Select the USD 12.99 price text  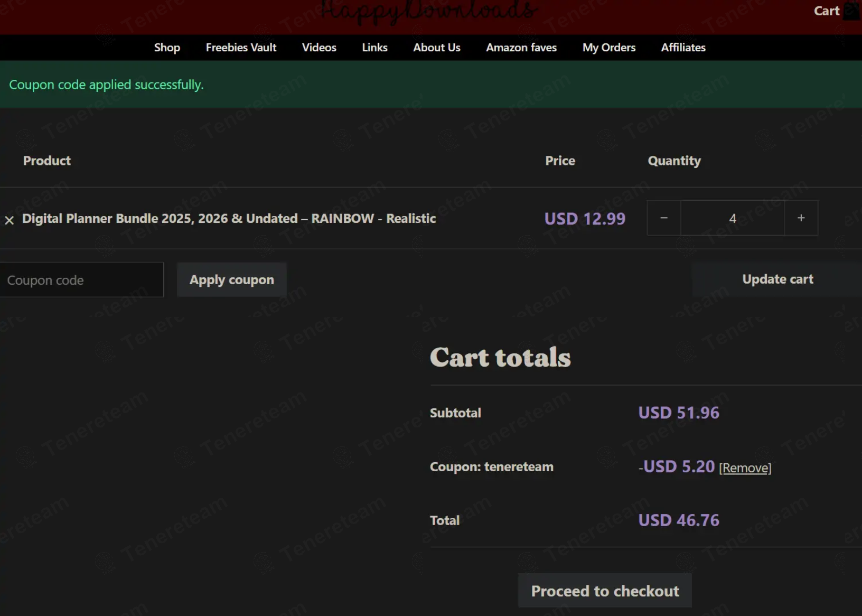pos(585,219)
